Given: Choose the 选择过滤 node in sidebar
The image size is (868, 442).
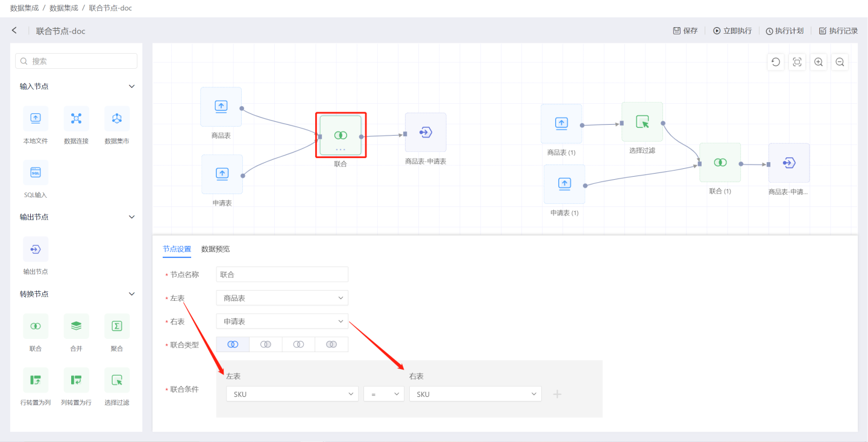Looking at the screenshot, I should click(x=117, y=380).
